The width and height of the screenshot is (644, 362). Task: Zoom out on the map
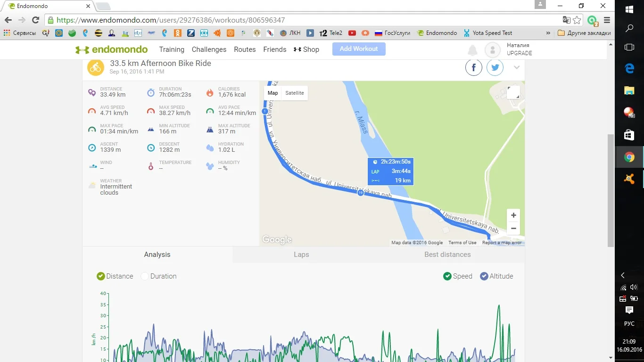click(513, 229)
